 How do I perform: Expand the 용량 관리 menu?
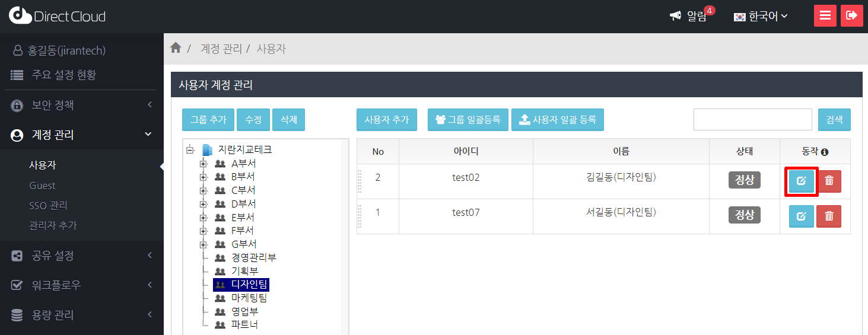coord(82,315)
